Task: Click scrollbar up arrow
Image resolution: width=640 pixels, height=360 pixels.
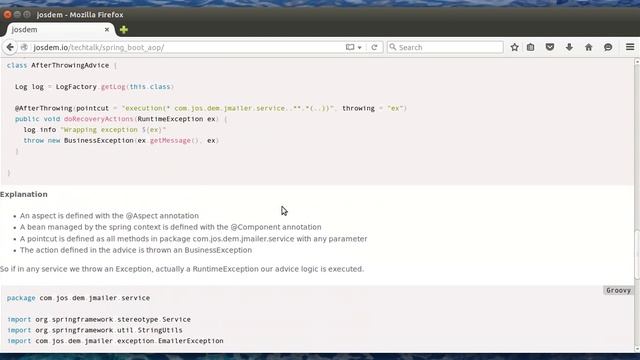Action: (637, 62)
